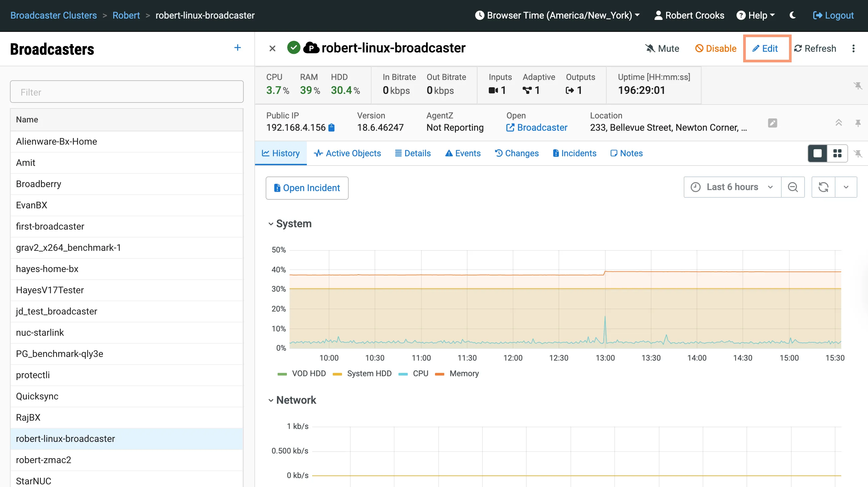Open the Robert Crooks user profile

point(689,15)
